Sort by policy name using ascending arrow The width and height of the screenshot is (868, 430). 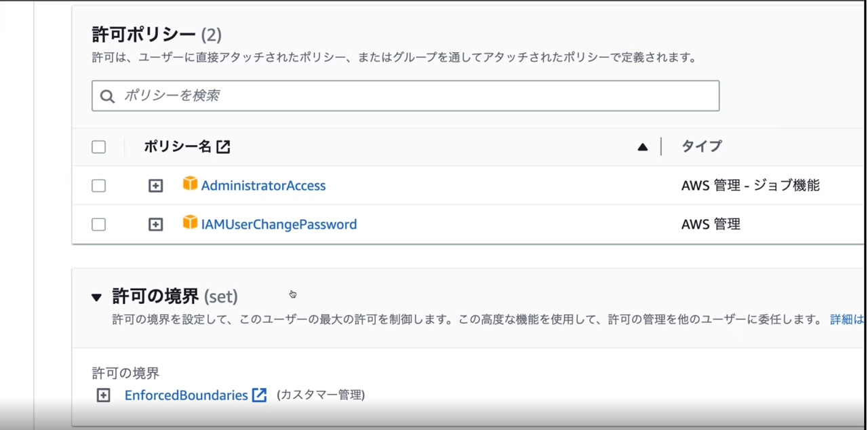tap(643, 147)
